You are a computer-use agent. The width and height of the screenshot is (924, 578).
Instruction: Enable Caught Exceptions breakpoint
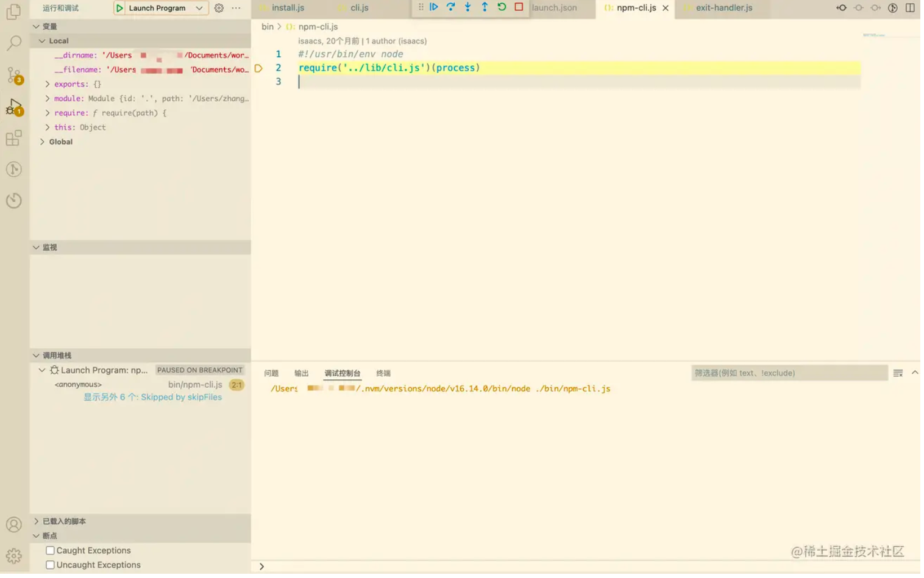pyautogui.click(x=50, y=551)
